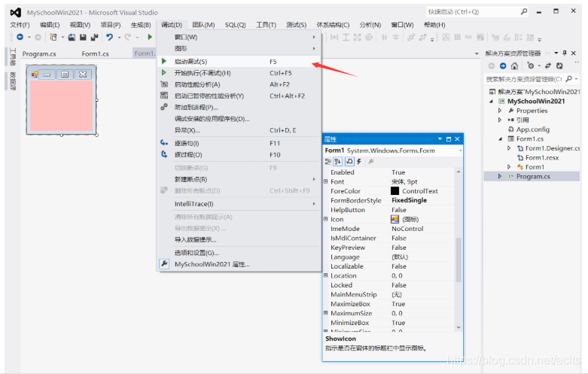Expand the Program.cs tree node
This screenshot has height=374, width=588.
click(x=499, y=176)
